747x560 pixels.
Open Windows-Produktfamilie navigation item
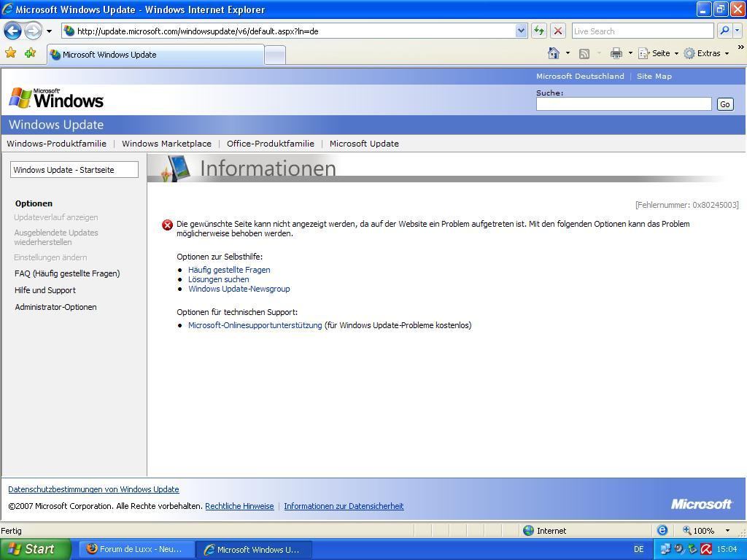tap(57, 144)
